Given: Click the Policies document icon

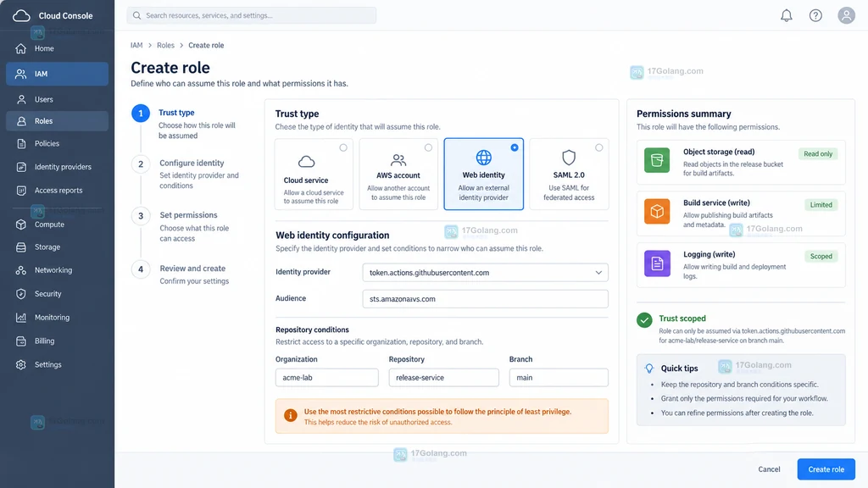Looking at the screenshot, I should tap(21, 144).
